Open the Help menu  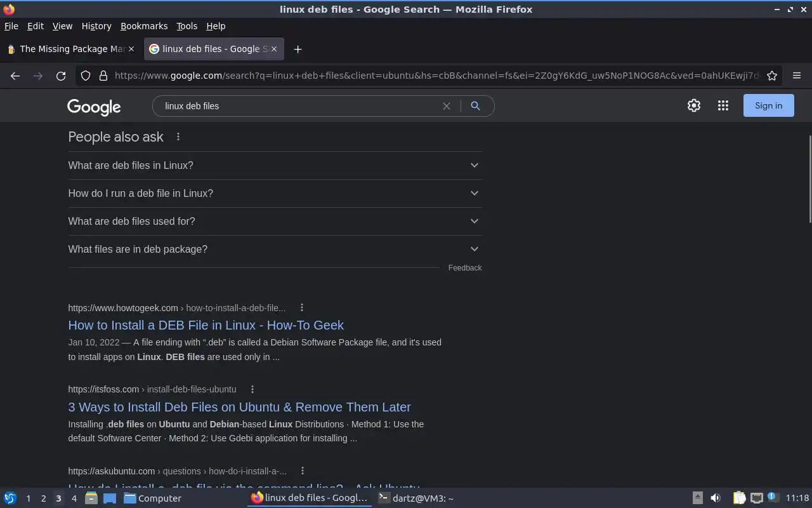click(216, 26)
